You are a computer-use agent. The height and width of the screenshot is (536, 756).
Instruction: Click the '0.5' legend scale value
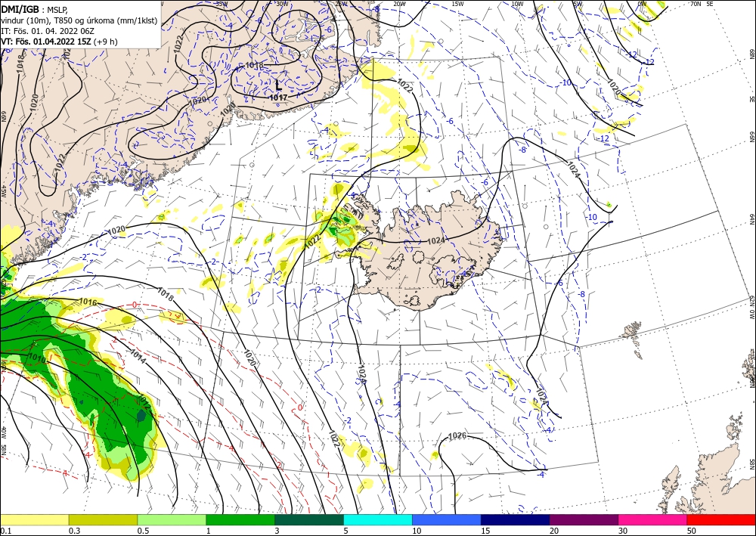(143, 531)
